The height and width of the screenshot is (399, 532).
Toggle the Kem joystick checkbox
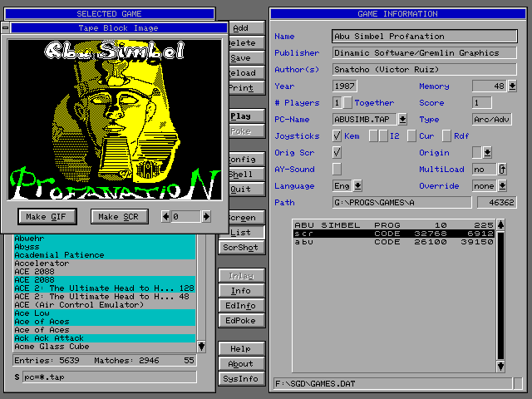[337, 136]
